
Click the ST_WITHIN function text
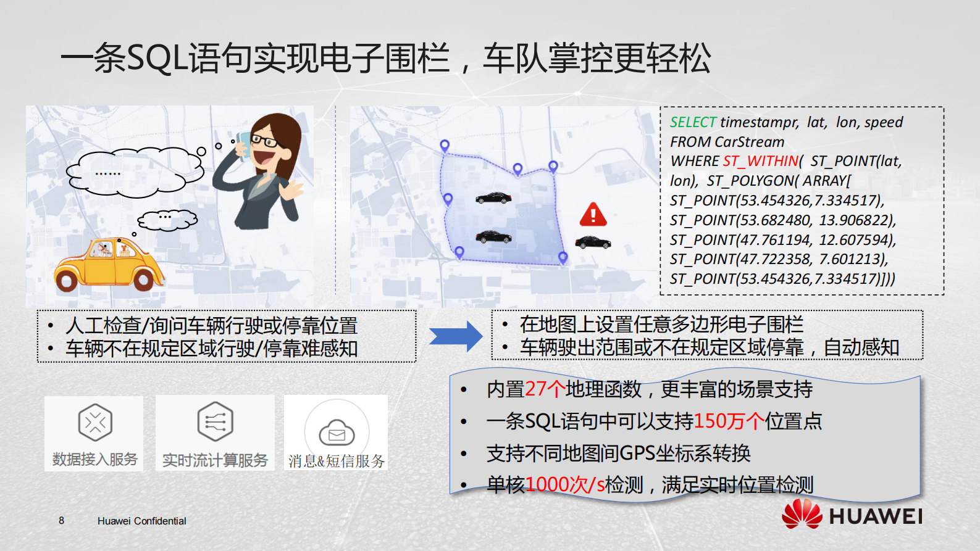click(760, 161)
